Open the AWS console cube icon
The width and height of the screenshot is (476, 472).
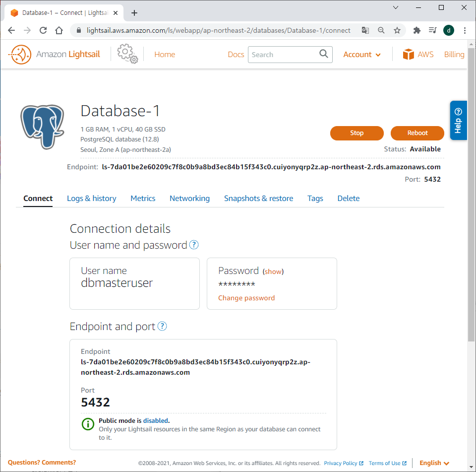408,54
